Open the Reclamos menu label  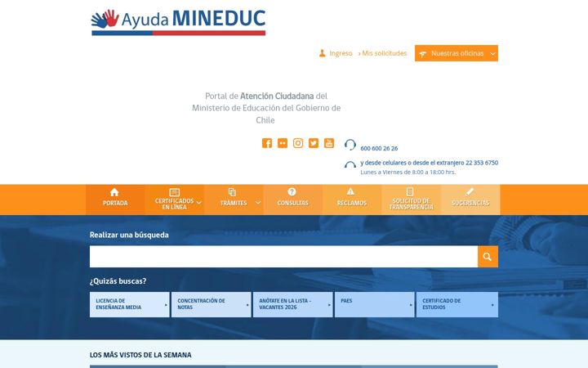[352, 203]
